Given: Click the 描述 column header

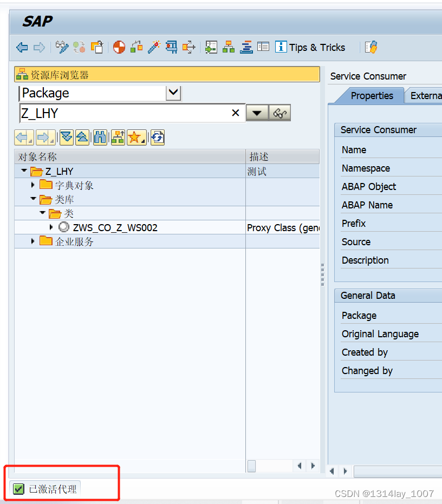Looking at the screenshot, I should pos(282,156).
